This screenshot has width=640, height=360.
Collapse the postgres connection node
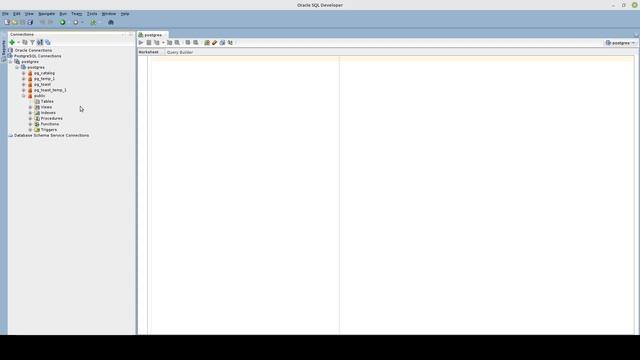pyautogui.click(x=11, y=62)
